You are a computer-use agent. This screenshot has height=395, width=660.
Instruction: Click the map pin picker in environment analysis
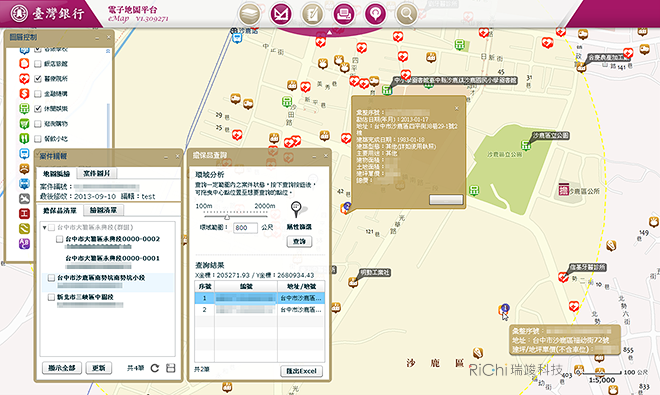click(297, 209)
